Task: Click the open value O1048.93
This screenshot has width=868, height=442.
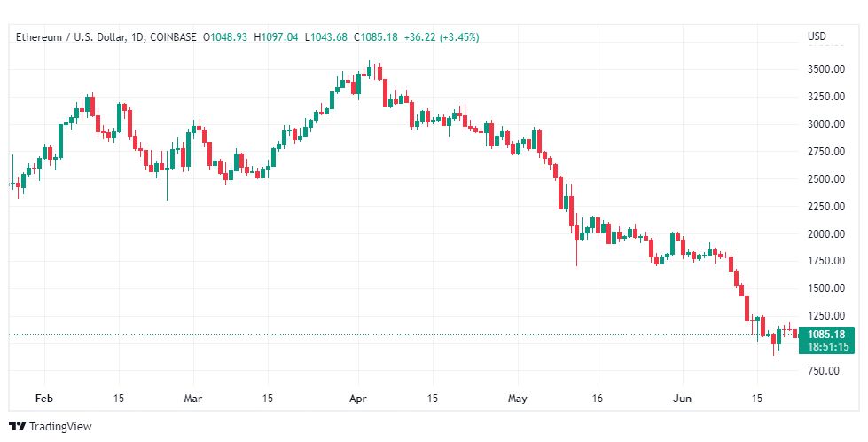Action: (224, 37)
